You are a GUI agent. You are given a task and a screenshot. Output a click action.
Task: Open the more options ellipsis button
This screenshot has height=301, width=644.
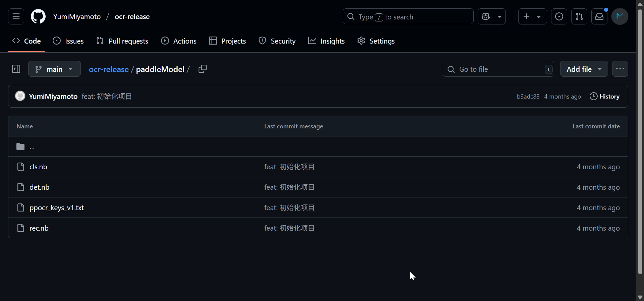[620, 69]
